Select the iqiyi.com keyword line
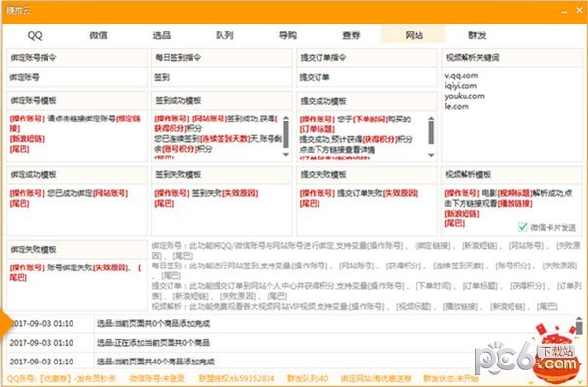The image size is (588, 387). click(461, 86)
